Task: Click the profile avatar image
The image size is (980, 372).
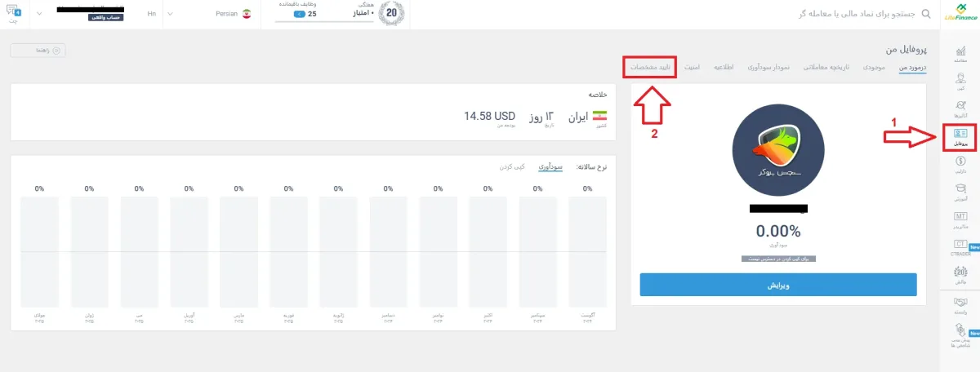Action: tap(778, 148)
